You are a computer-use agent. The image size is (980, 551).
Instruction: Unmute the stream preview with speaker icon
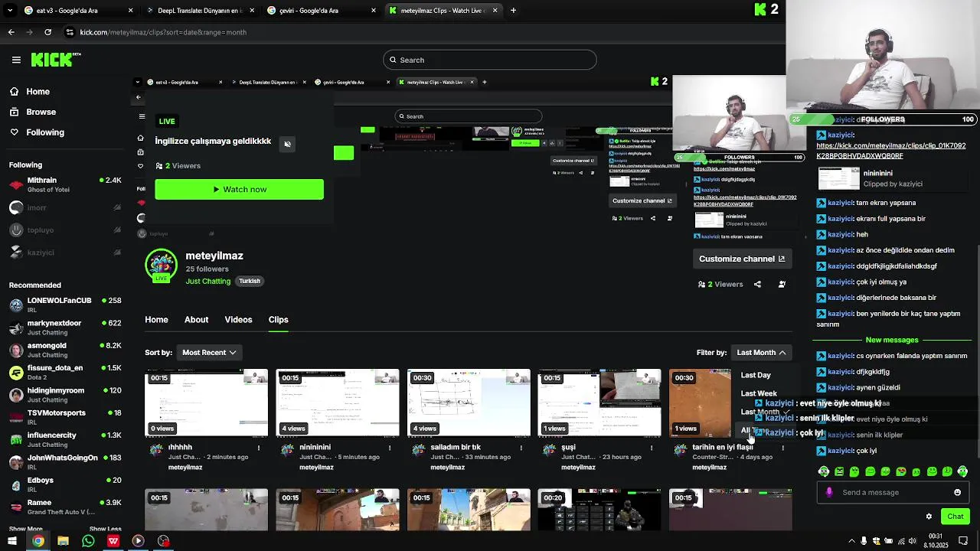[287, 144]
